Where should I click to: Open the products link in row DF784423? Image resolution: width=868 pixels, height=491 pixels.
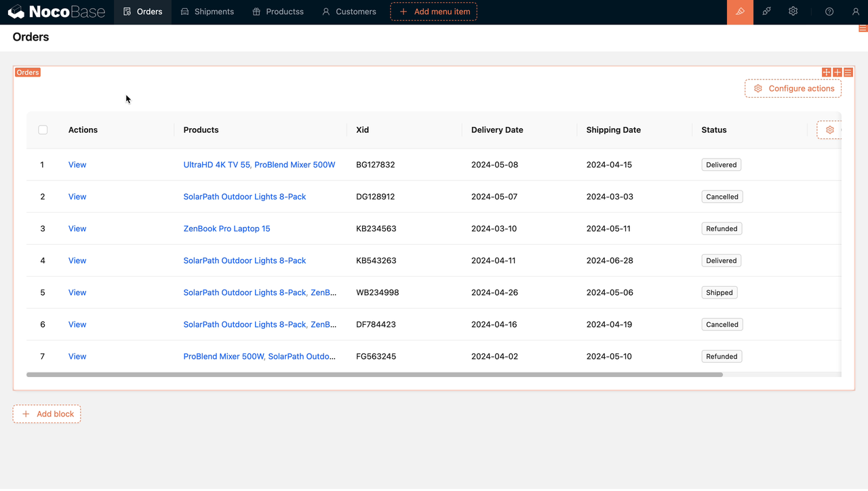260,324
